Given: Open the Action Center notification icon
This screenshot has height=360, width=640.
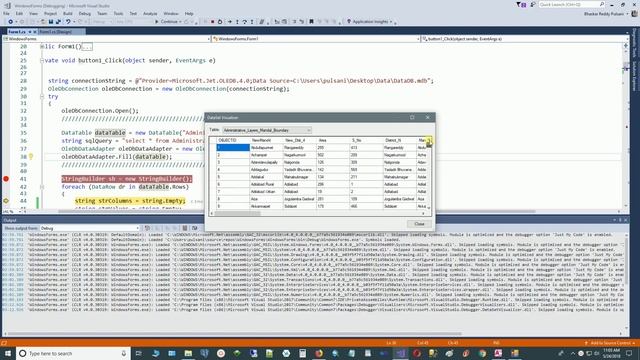Looking at the screenshot, I should (x=629, y=353).
